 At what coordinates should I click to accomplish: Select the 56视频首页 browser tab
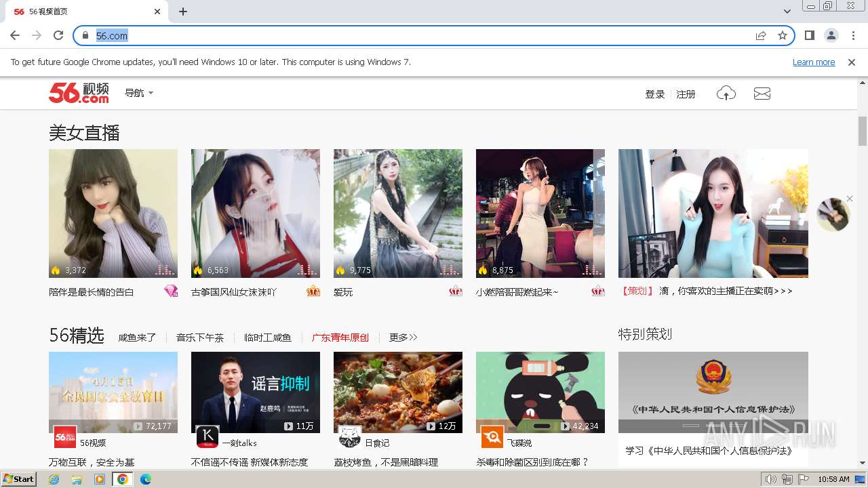(x=87, y=12)
